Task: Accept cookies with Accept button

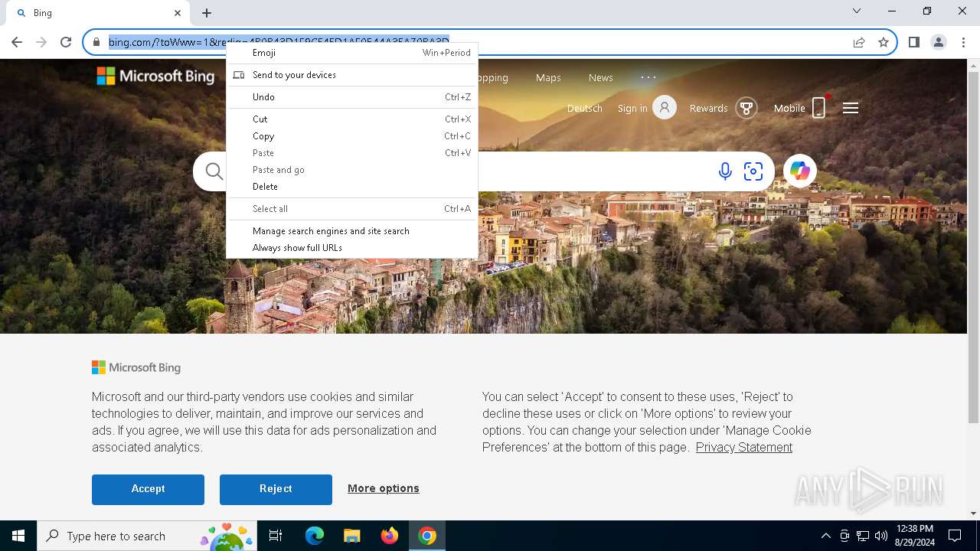Action: [148, 489]
